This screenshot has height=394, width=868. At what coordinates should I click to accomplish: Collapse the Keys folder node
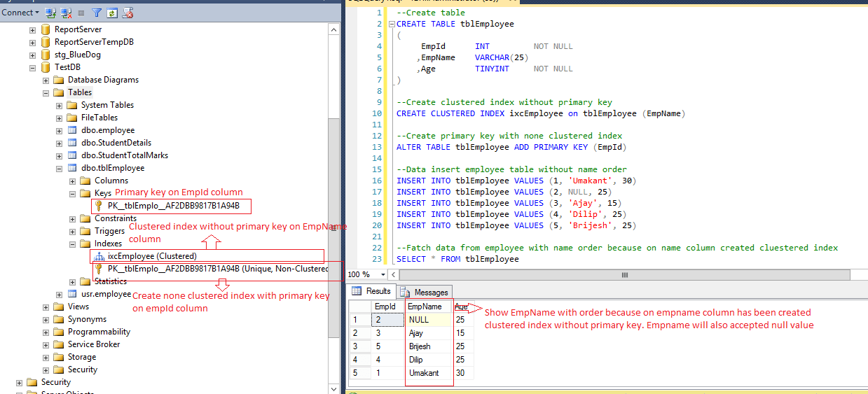tap(73, 193)
